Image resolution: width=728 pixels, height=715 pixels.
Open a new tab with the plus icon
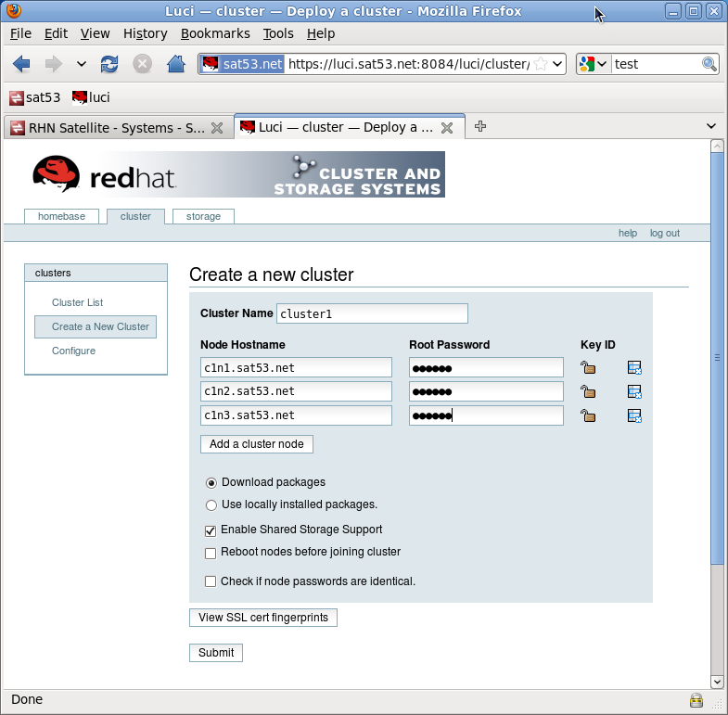click(480, 127)
